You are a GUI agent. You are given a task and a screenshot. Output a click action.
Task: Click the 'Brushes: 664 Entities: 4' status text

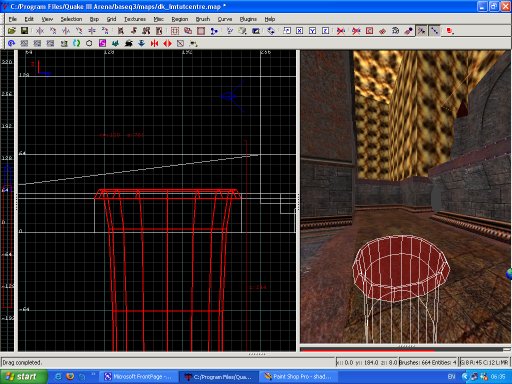[428, 362]
